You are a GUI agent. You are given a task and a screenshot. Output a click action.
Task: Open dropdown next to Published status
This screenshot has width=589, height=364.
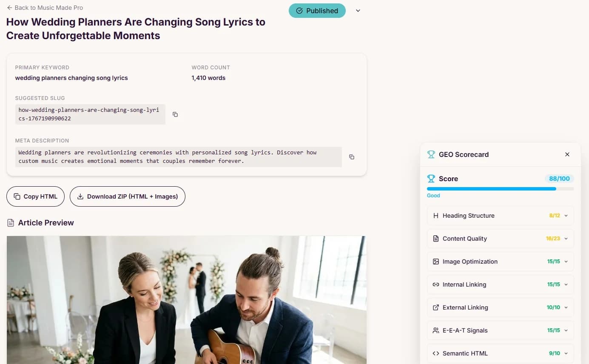pos(358,11)
